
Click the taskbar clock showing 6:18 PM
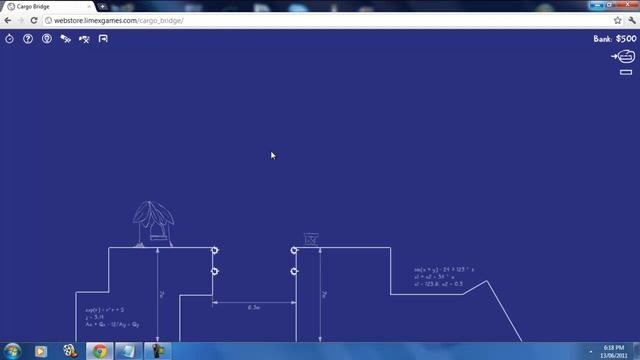tap(613, 351)
